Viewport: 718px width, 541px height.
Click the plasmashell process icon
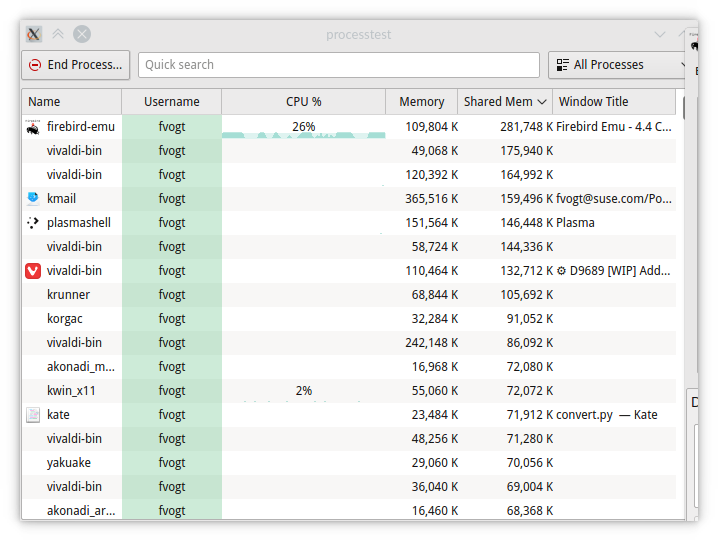(33, 223)
